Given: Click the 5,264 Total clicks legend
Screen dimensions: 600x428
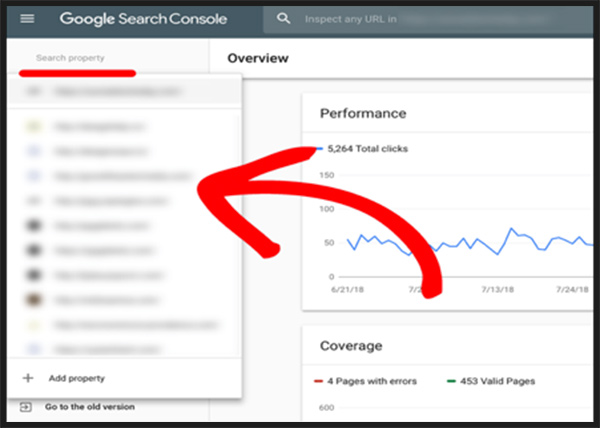Looking at the screenshot, I should click(362, 149).
